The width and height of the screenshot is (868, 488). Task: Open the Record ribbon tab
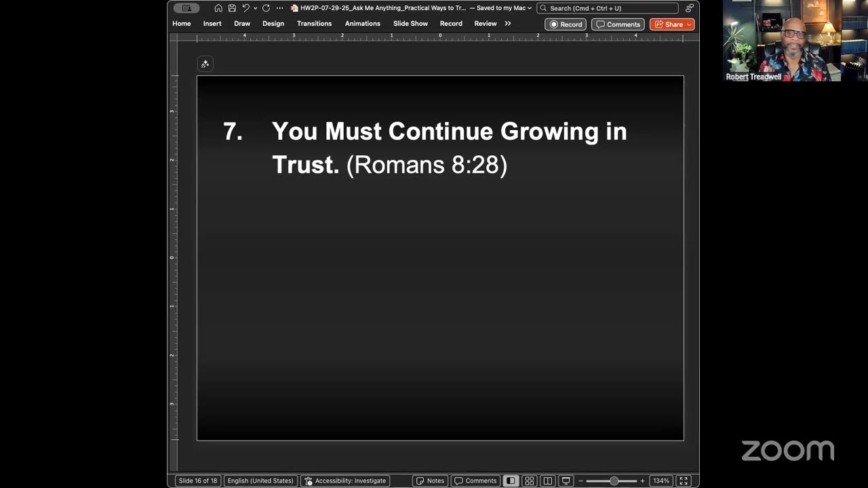click(451, 24)
